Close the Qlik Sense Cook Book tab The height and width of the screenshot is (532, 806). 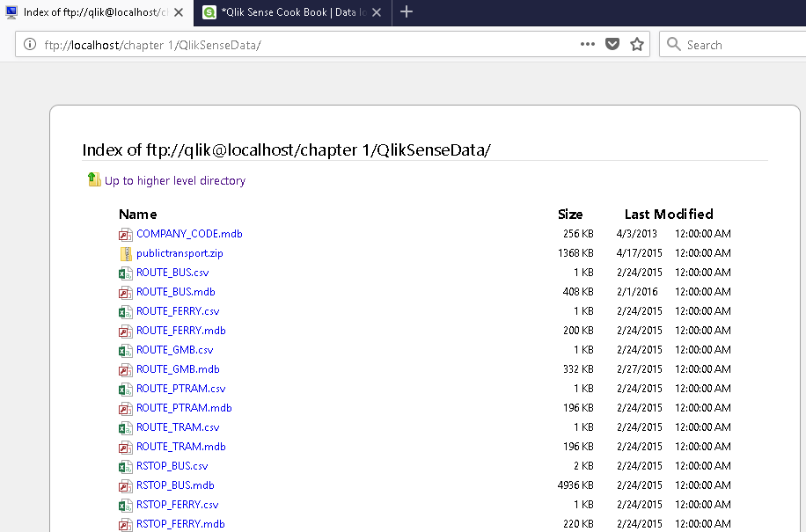(377, 12)
